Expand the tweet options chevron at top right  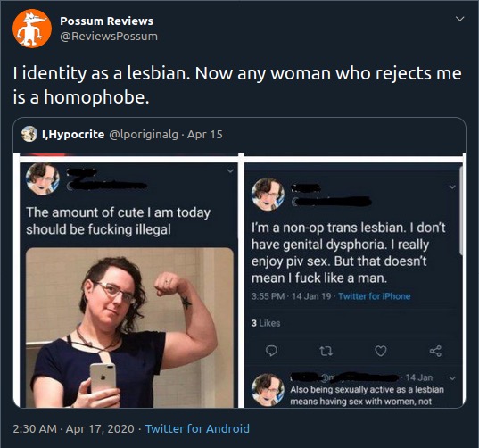pos(459,19)
